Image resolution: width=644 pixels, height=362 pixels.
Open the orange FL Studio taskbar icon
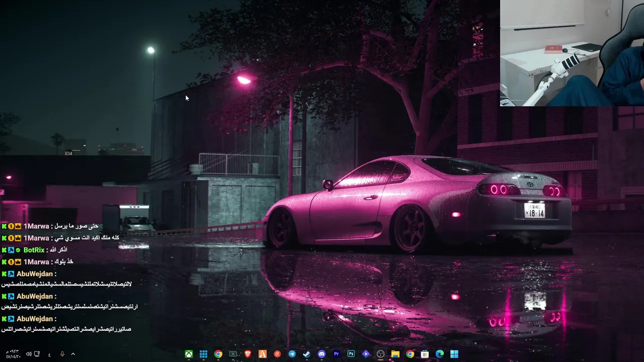coord(262,354)
